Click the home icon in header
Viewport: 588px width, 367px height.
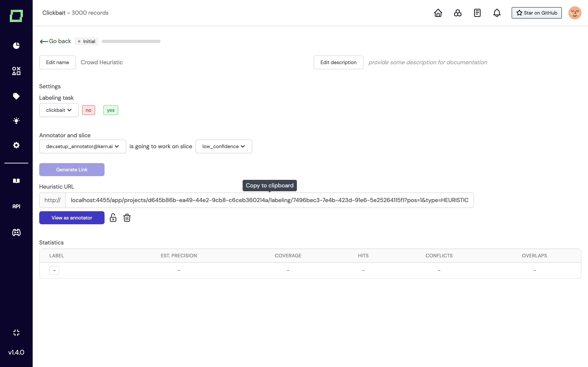click(438, 13)
